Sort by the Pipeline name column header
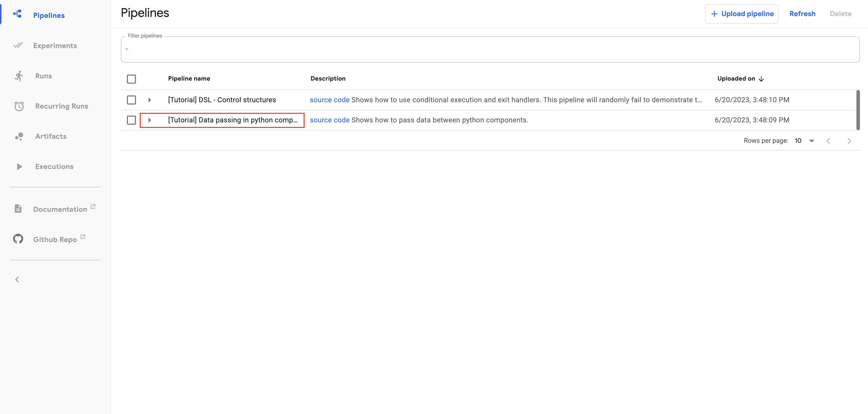This screenshot has width=868, height=414. 189,79
